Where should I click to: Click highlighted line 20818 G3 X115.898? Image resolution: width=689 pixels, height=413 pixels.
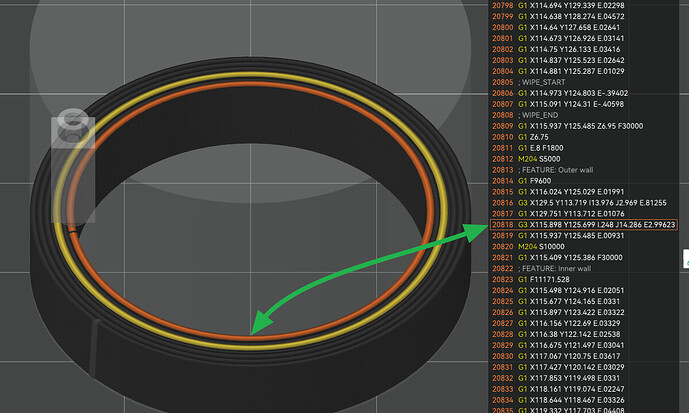click(x=583, y=225)
